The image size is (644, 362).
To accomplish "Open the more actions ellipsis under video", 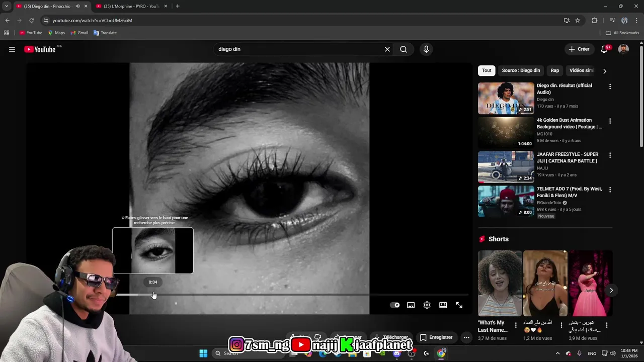I will (467, 337).
